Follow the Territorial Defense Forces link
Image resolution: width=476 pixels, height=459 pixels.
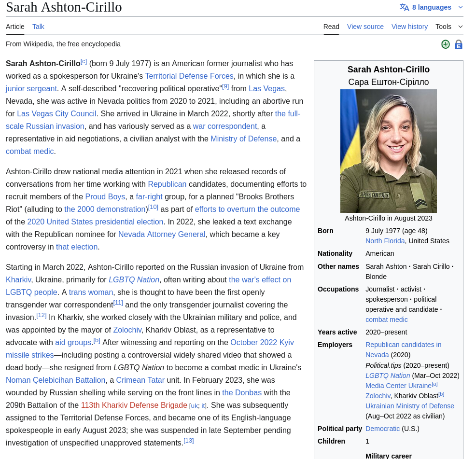click(x=189, y=76)
